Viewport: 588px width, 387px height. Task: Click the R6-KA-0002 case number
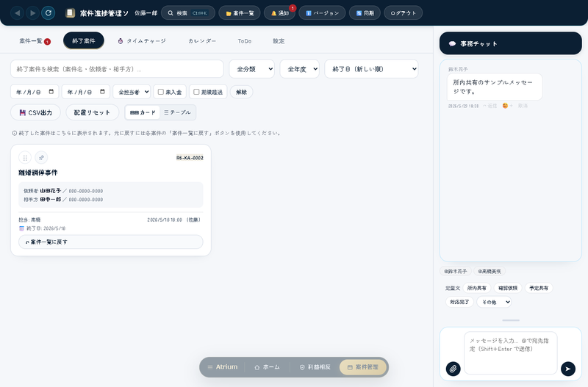tap(190, 158)
